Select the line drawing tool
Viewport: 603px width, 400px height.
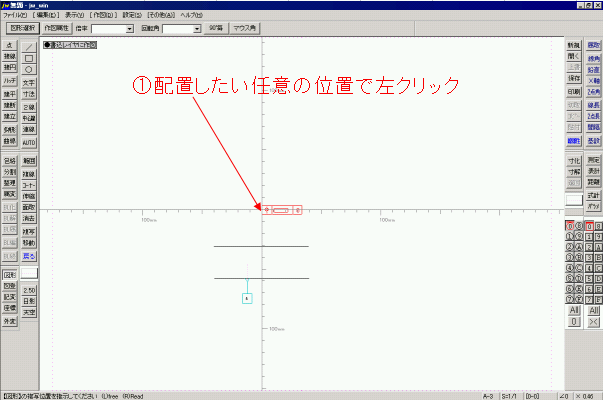tap(29, 46)
